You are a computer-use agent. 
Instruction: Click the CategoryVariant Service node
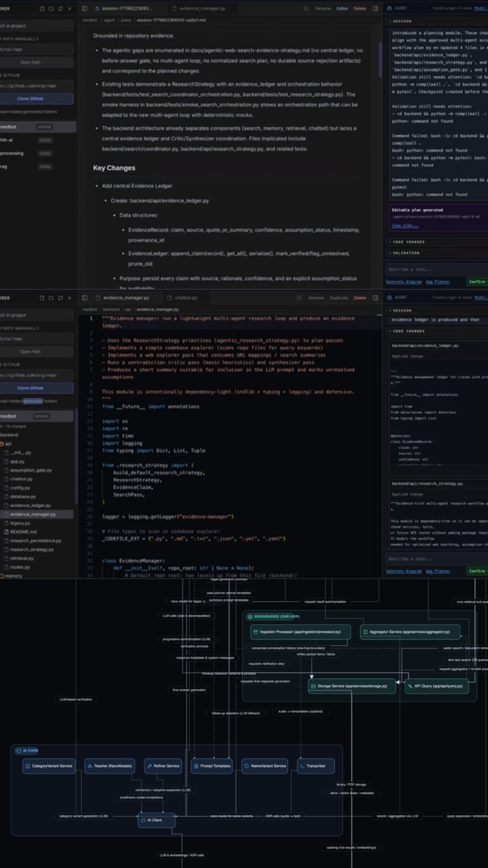[x=49, y=765]
